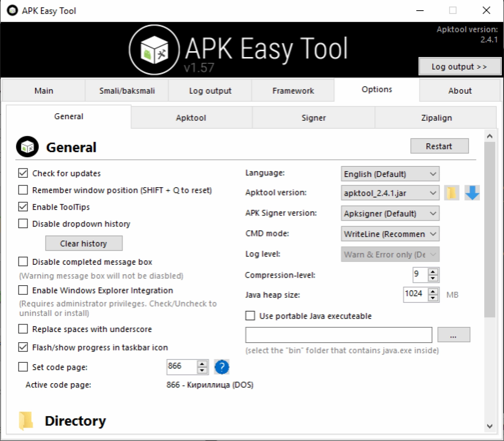Open the Log output tab
Screen dimensions: 504x441
coord(210,90)
